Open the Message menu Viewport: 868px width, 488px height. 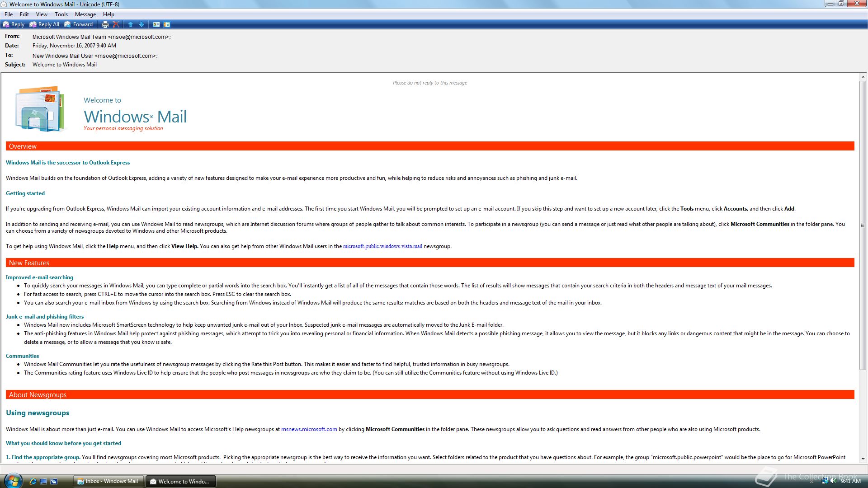pos(85,14)
